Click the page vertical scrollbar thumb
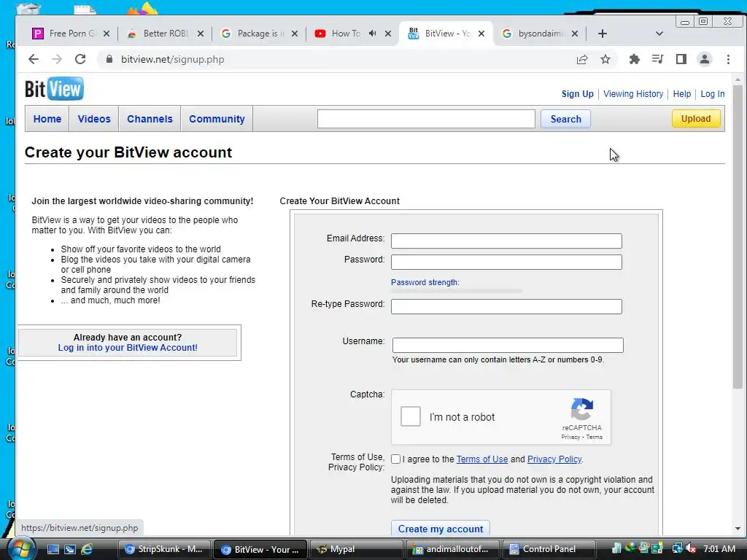Screen dimensions: 747x560 pos(738,237)
